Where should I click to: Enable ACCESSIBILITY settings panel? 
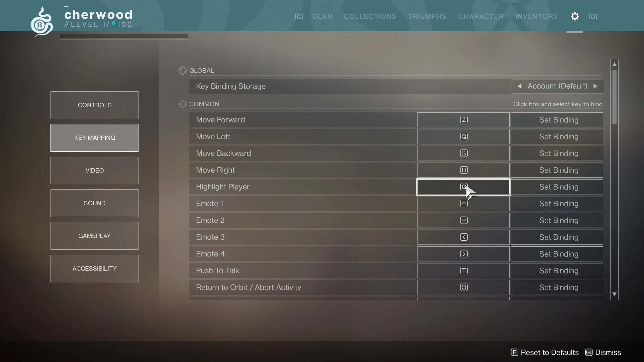94,268
